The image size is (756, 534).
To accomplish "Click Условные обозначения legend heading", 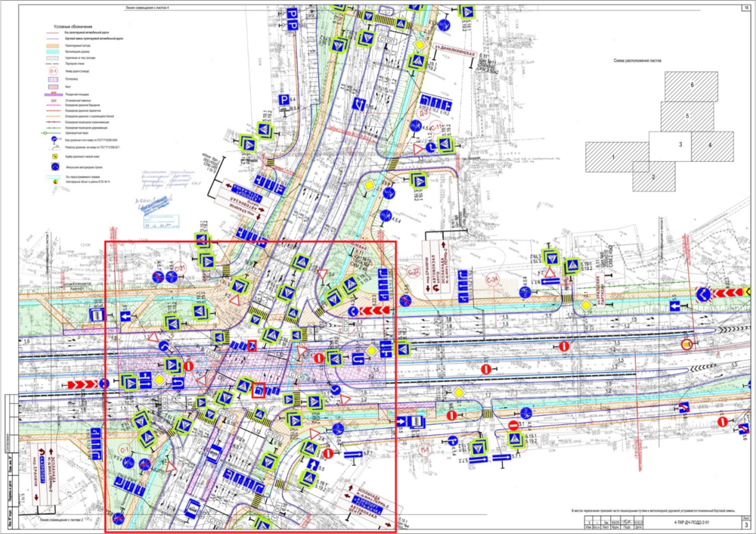I will [73, 26].
